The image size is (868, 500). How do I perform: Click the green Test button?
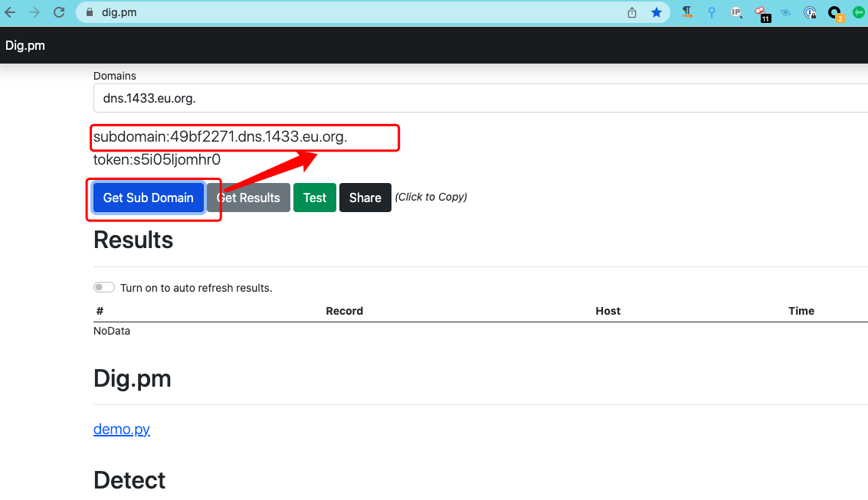(315, 198)
